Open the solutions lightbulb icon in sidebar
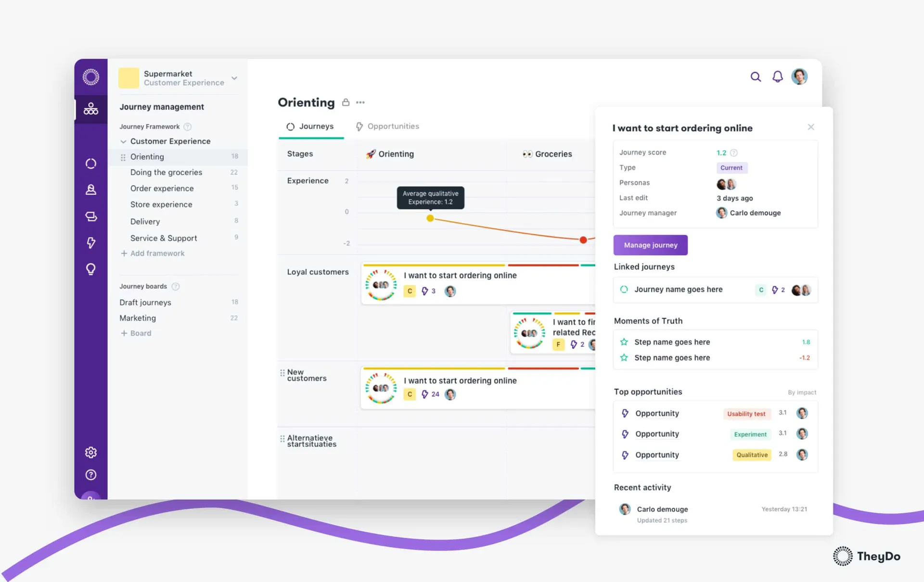 tap(90, 269)
